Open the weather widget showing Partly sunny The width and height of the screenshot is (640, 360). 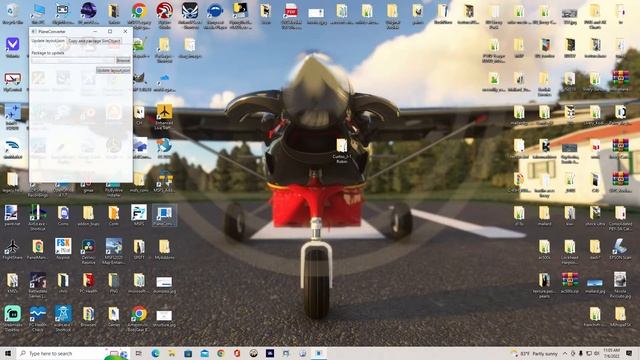534,353
